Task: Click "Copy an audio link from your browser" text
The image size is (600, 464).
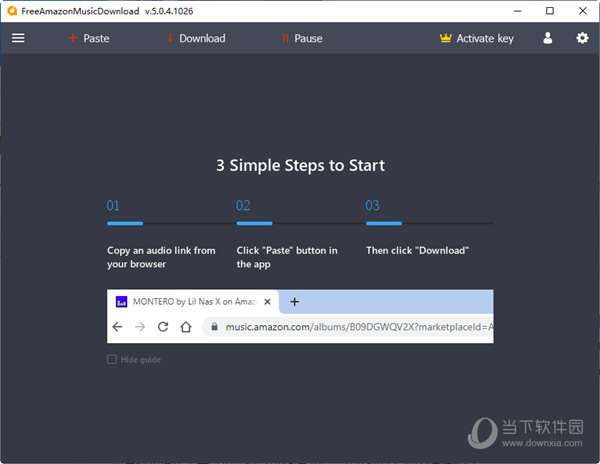Action: point(161,257)
